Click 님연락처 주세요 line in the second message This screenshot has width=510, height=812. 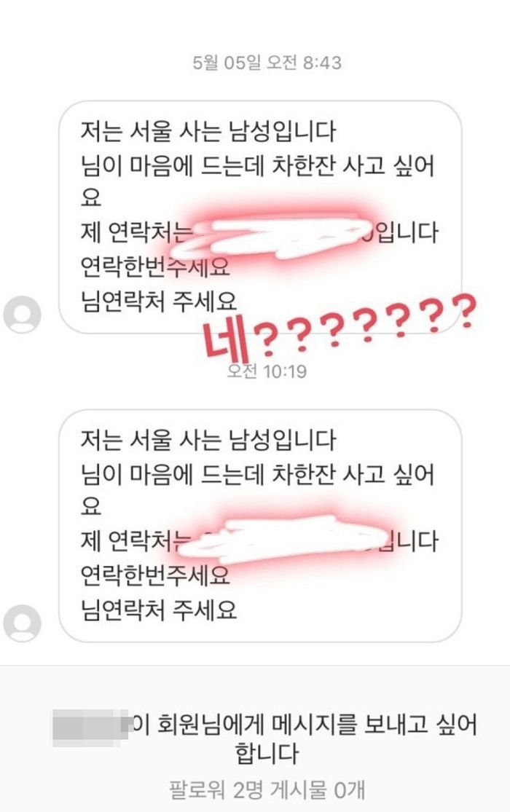pyautogui.click(x=159, y=609)
